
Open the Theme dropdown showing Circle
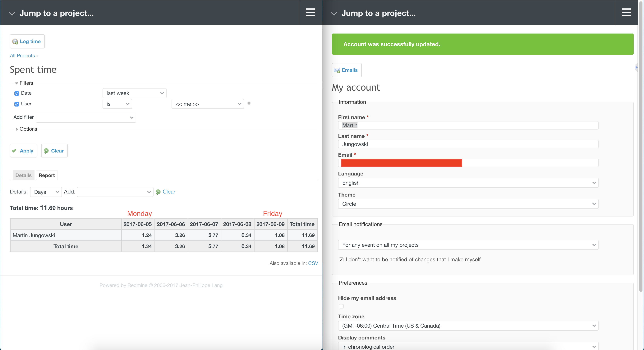(468, 204)
